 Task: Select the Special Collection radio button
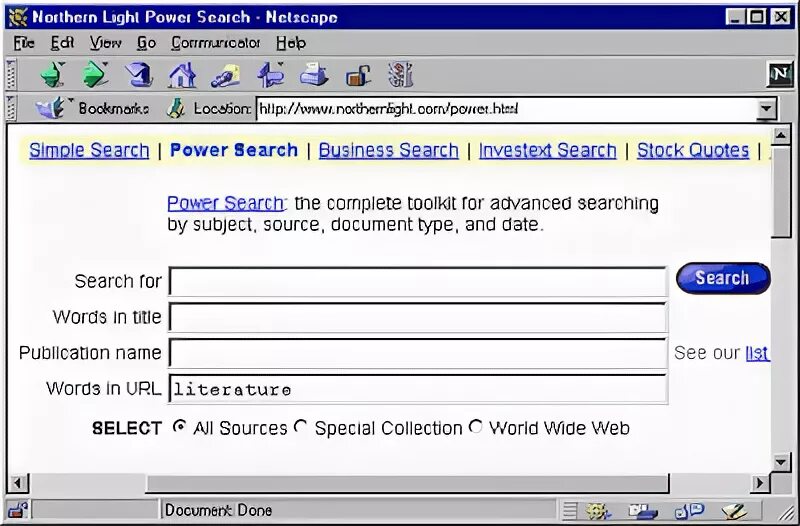[x=301, y=427]
